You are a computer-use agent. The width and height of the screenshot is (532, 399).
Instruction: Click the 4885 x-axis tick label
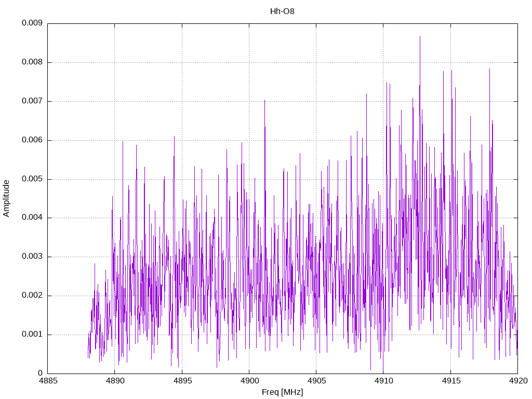pos(48,381)
